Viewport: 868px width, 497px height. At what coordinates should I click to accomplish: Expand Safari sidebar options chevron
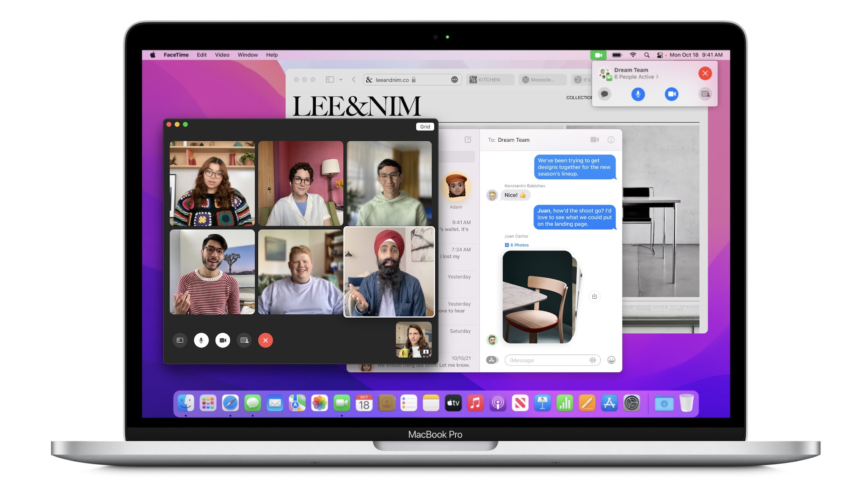click(341, 80)
